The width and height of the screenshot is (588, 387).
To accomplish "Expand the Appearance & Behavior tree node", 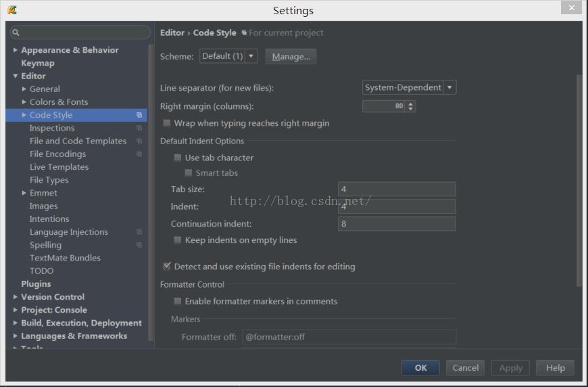I will [x=16, y=50].
